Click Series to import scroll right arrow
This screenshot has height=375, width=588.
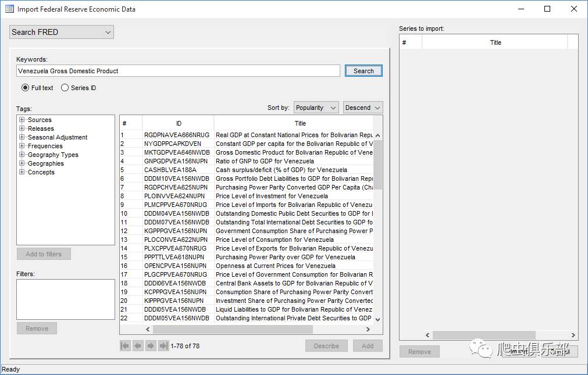(x=573, y=335)
